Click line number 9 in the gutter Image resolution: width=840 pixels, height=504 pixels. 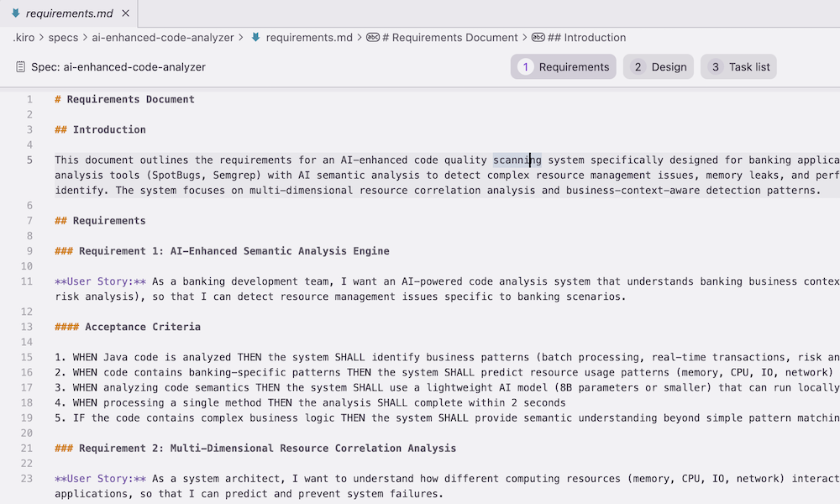pos(29,251)
